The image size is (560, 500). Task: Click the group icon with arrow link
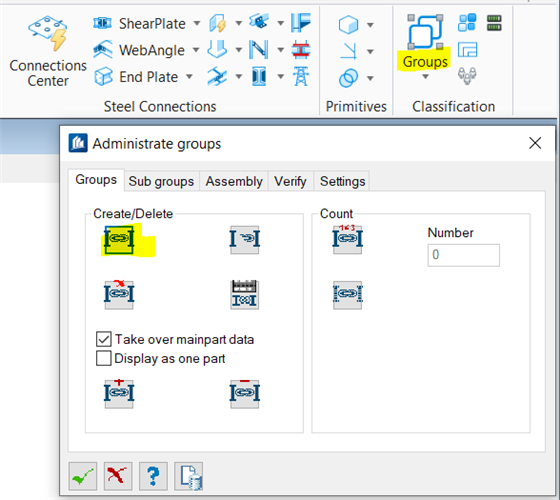tap(245, 240)
